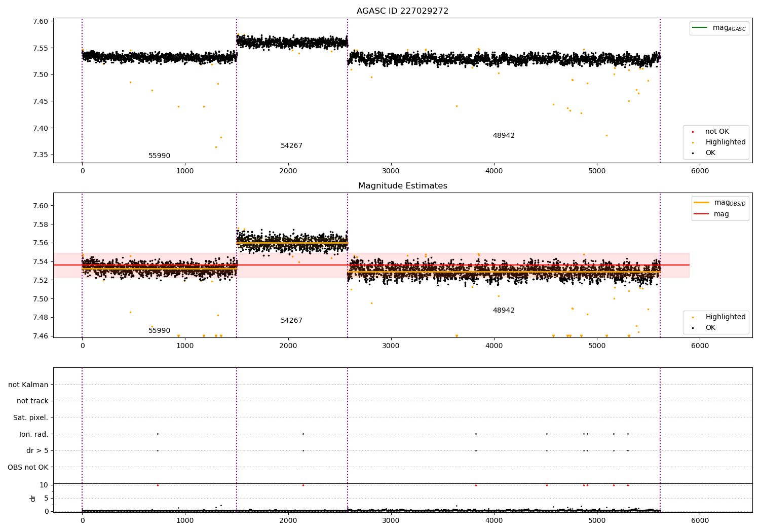The height and width of the screenshot is (532, 760).
Task: Click the 7.35 y-axis tick label
Action: pyautogui.click(x=40, y=155)
